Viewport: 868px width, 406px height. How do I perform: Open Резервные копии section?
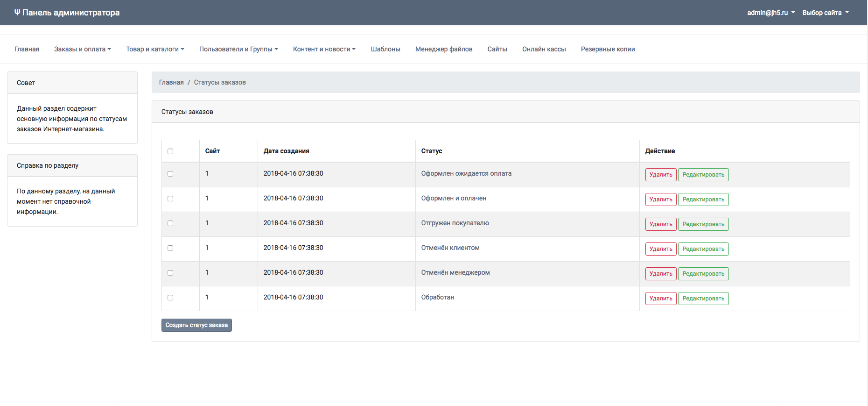[608, 49]
